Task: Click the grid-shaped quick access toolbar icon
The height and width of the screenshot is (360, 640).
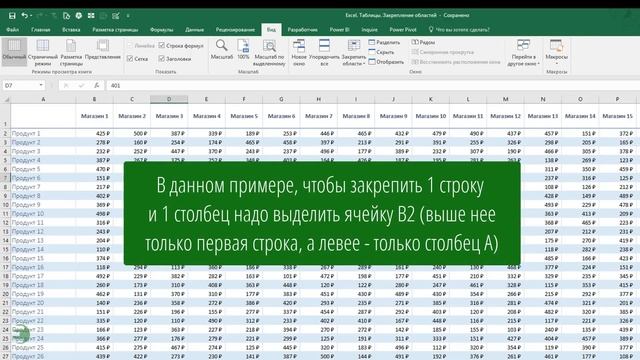Action: [x=91, y=16]
